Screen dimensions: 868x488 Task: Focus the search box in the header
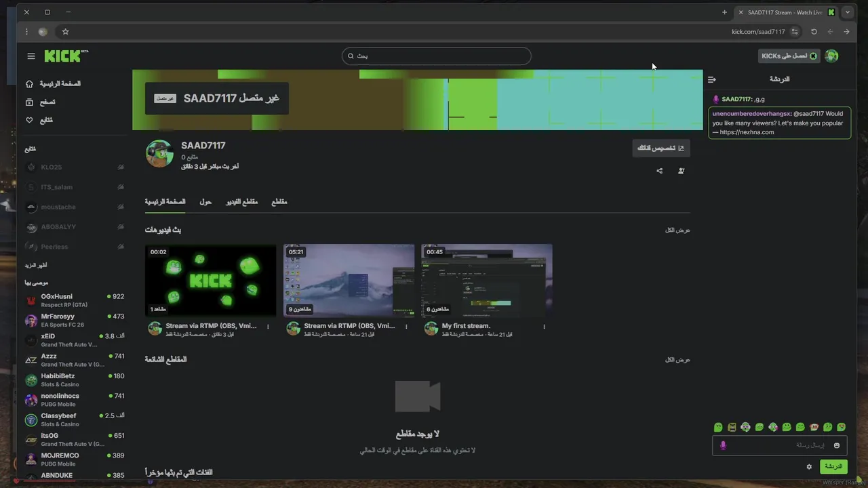437,56
